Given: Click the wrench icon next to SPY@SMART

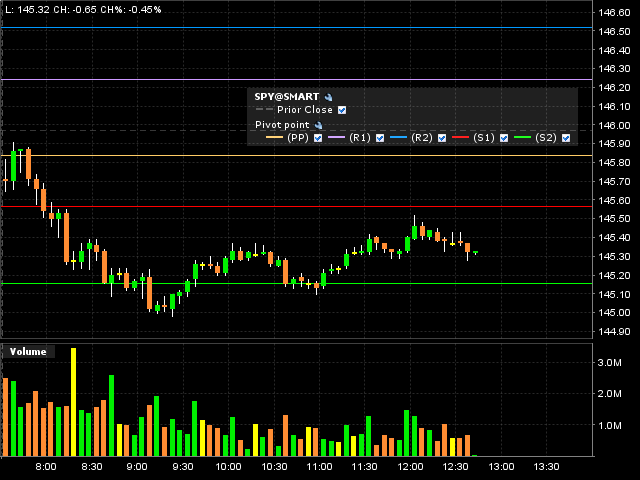Looking at the screenshot, I should click(328, 97).
